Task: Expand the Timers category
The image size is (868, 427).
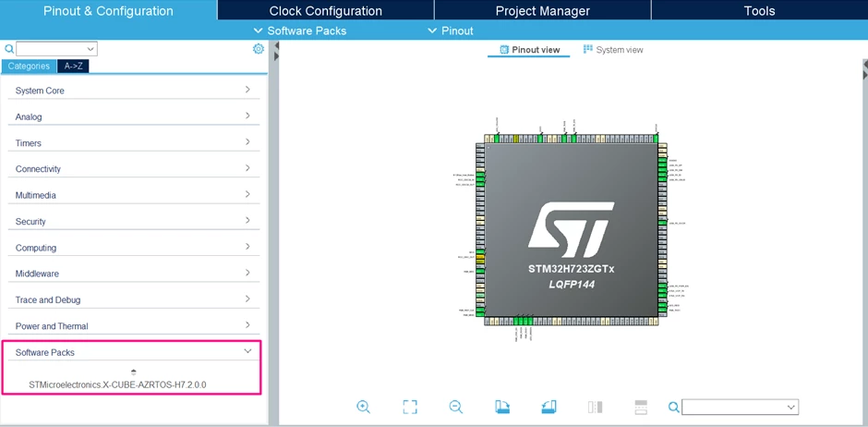Action: coord(133,143)
